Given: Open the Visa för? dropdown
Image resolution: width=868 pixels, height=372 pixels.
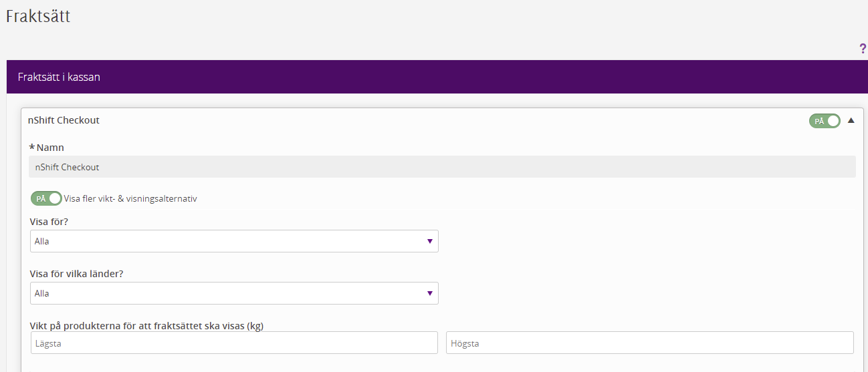Looking at the screenshot, I should tap(234, 241).
